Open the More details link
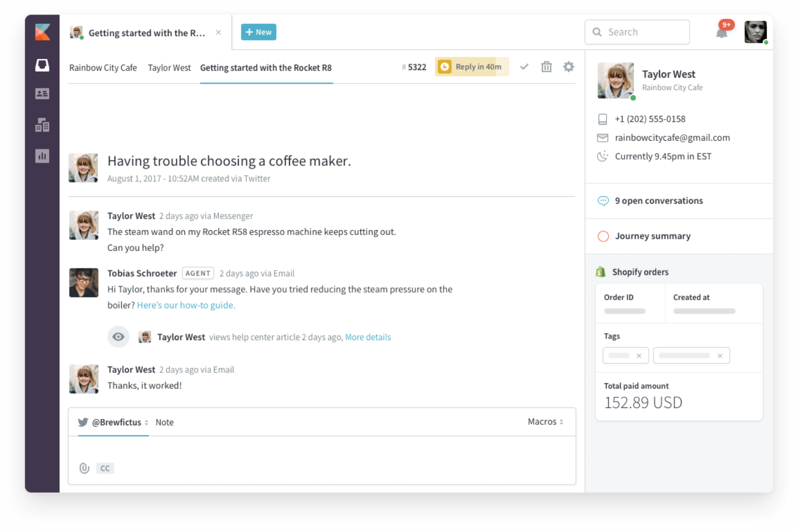798x532 pixels. [368, 337]
